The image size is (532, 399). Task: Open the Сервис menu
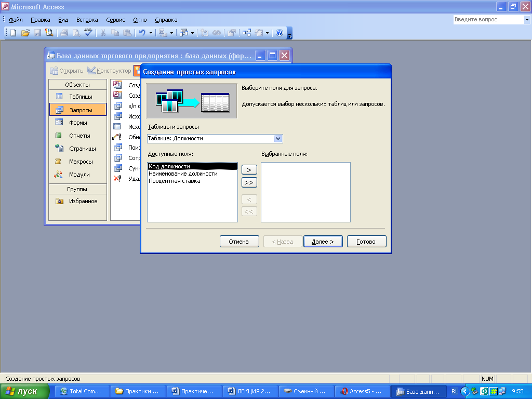115,20
